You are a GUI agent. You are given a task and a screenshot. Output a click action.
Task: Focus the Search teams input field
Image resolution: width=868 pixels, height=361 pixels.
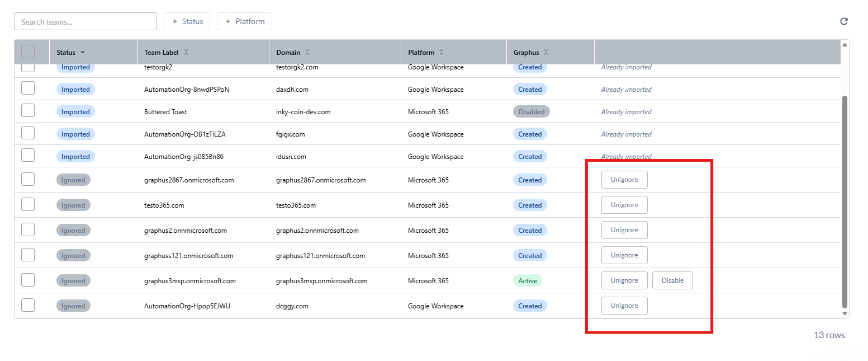86,22
